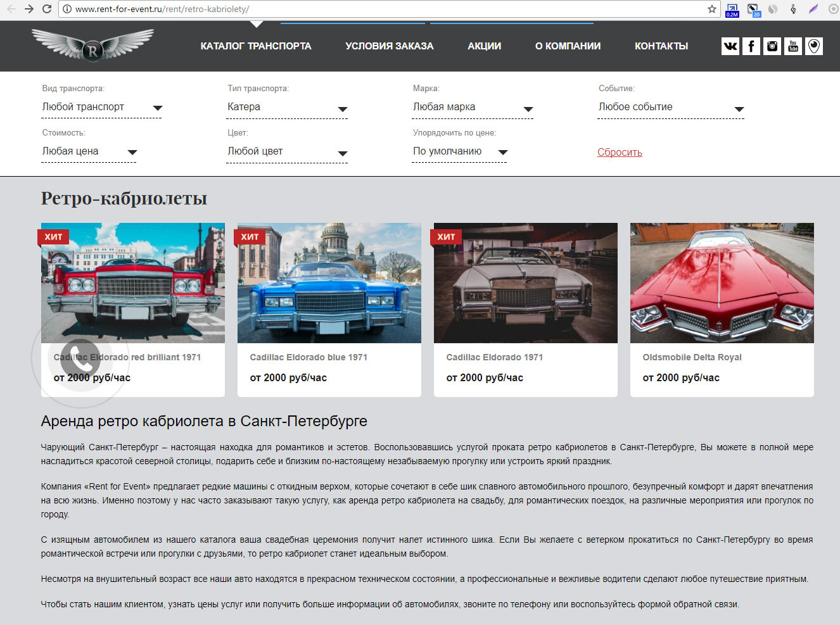Open the Упорядочить по цене sort dropdown
This screenshot has width=840, height=625.
pos(459,151)
